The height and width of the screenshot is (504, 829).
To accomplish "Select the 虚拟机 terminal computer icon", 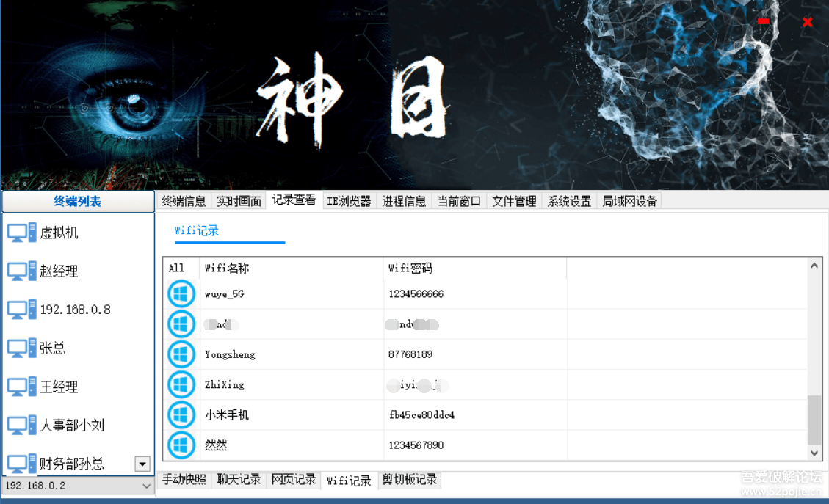I will [19, 232].
